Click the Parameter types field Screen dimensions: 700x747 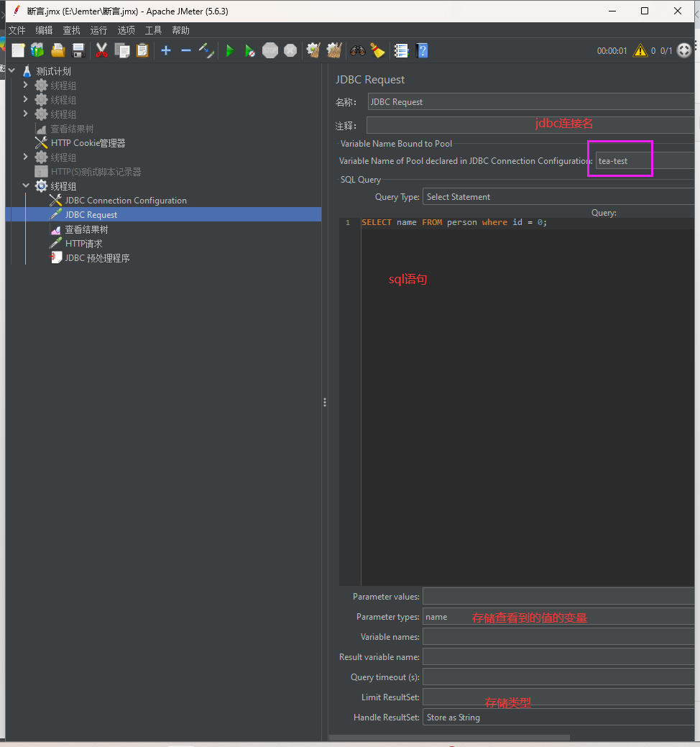pos(558,616)
